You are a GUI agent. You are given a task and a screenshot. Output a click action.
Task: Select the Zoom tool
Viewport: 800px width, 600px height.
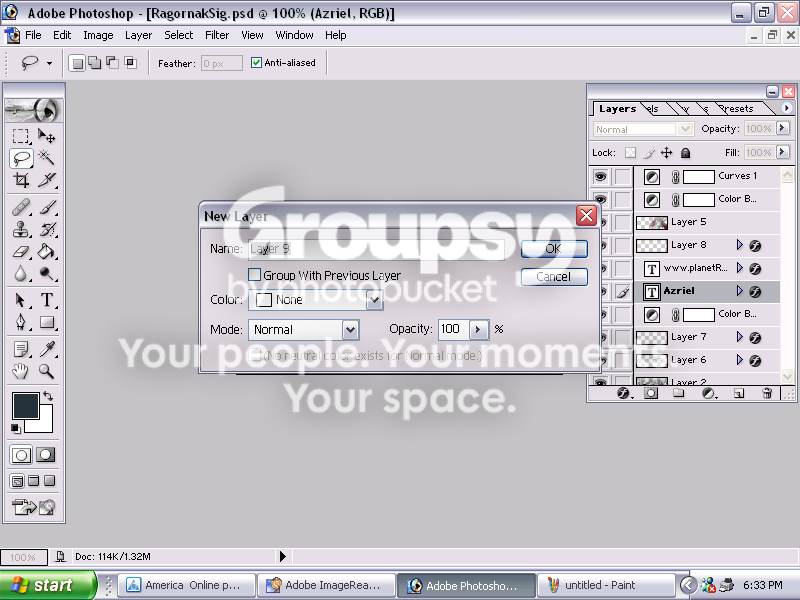click(x=47, y=371)
